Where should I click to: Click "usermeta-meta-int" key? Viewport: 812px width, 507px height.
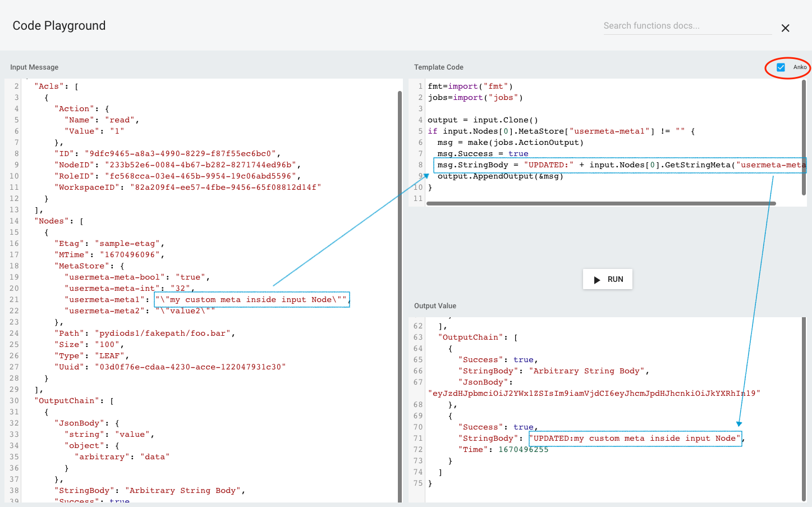coord(112,289)
